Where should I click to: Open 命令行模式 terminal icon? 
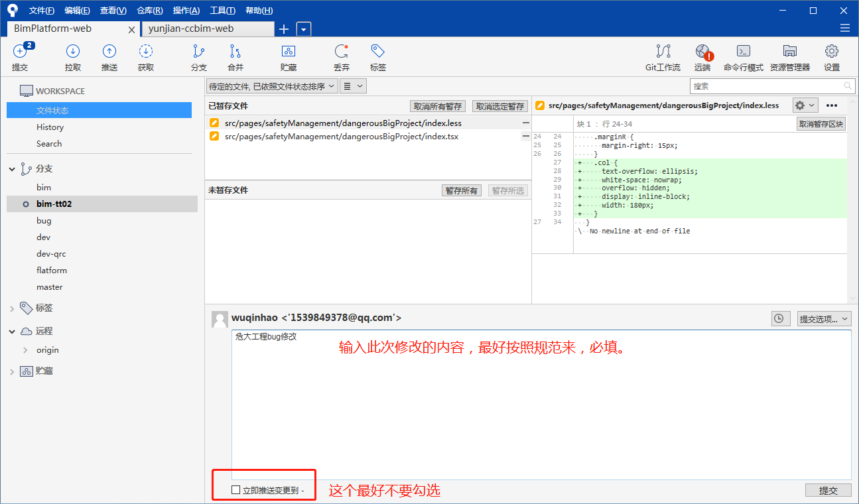pyautogui.click(x=744, y=51)
